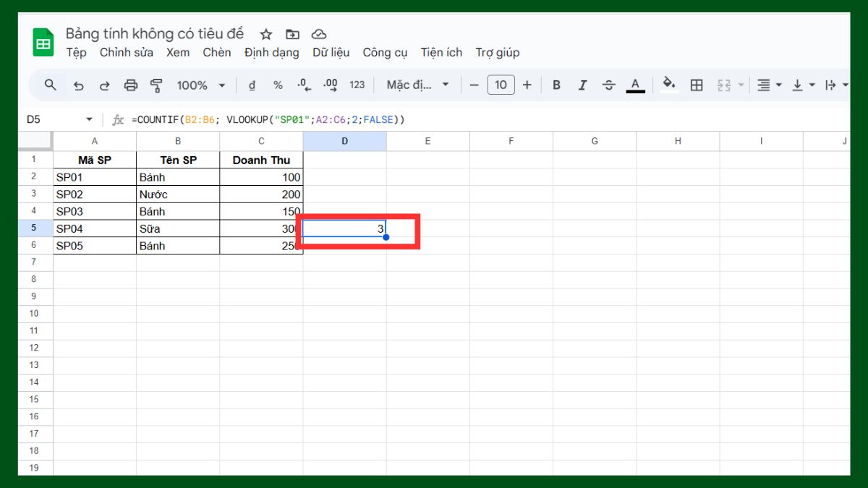868x488 pixels.
Task: Open the font dropdown Mặc đị...
Action: pos(418,85)
